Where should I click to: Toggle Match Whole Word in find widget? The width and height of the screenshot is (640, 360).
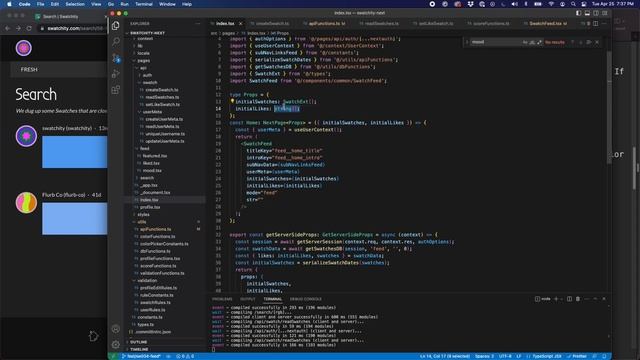[x=532, y=42]
